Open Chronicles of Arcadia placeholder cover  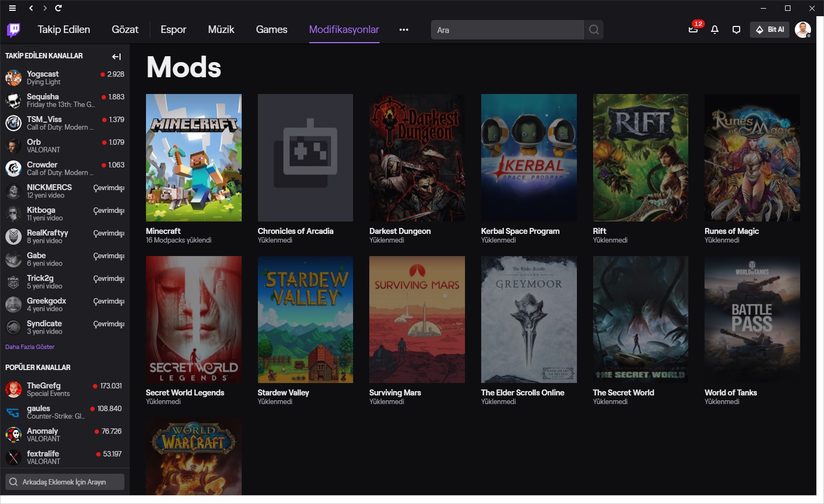pos(305,158)
